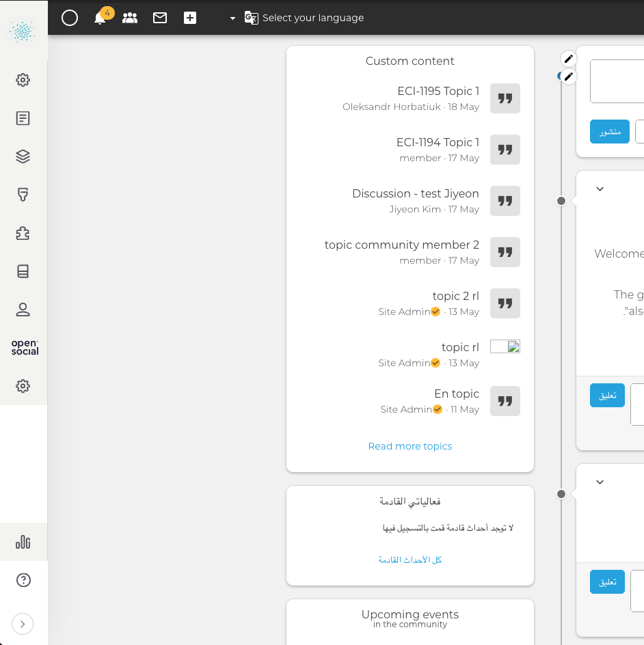Click the person icon in the sidebar
This screenshot has width=644, height=645.
[x=23, y=310]
